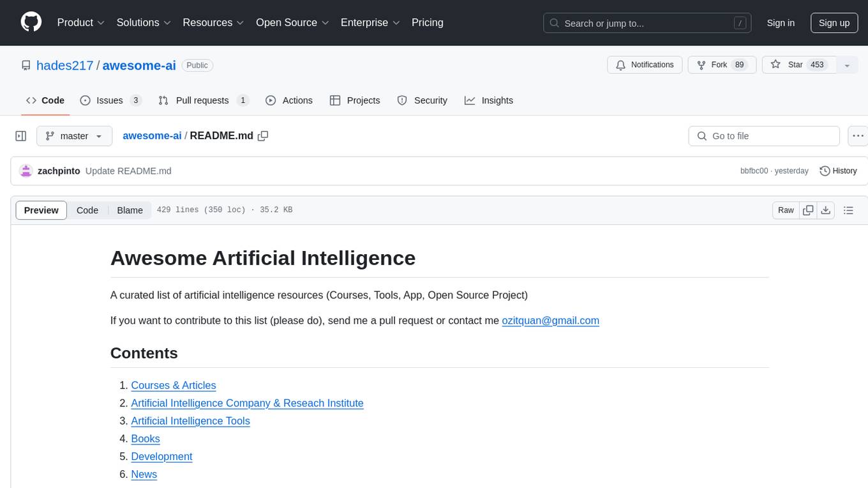868x488 pixels.
Task: Switch to the Security tab
Action: 423,100
